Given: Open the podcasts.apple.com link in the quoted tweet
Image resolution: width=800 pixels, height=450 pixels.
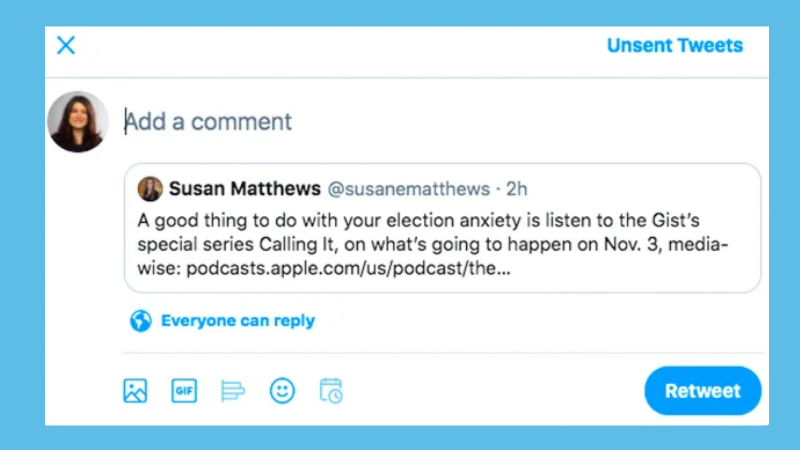Looking at the screenshot, I should (x=348, y=268).
